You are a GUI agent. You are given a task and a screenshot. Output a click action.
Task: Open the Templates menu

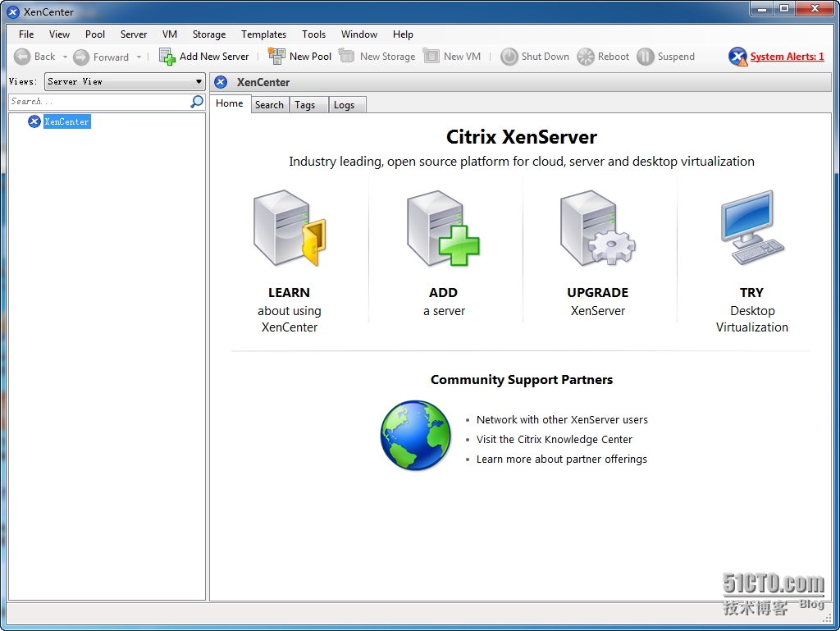pyautogui.click(x=263, y=34)
